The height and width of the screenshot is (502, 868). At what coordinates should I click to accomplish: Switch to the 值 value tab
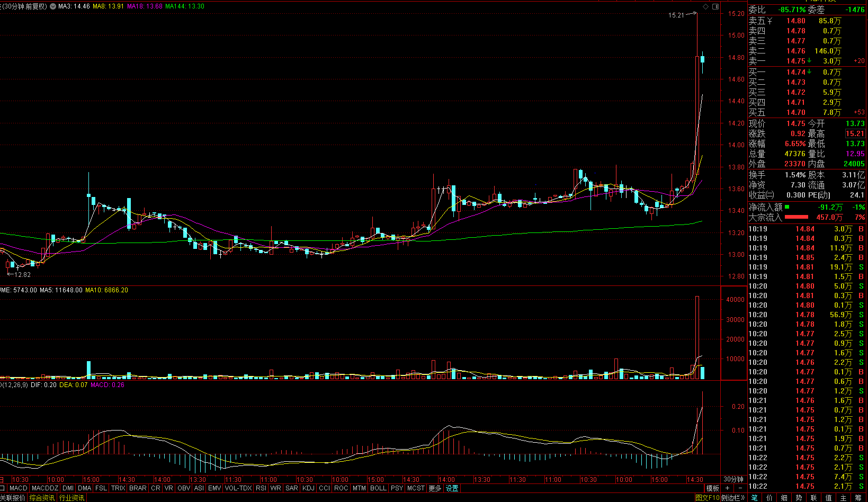point(829,498)
